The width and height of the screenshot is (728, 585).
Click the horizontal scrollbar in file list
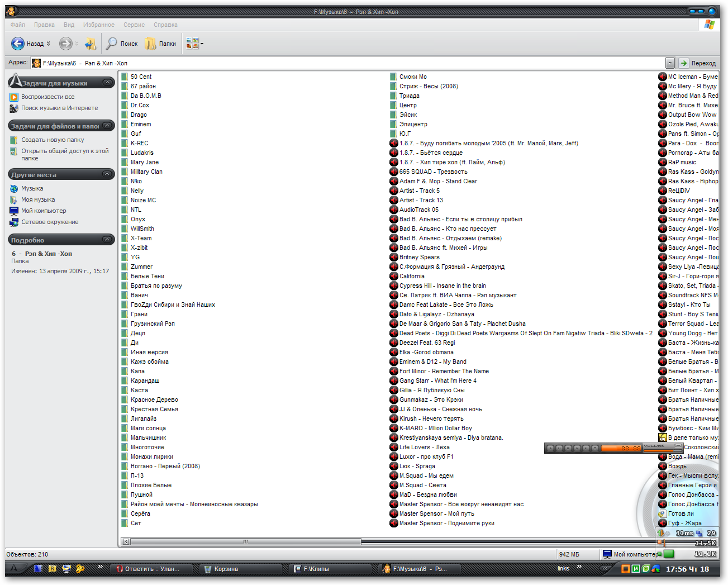tap(245, 541)
